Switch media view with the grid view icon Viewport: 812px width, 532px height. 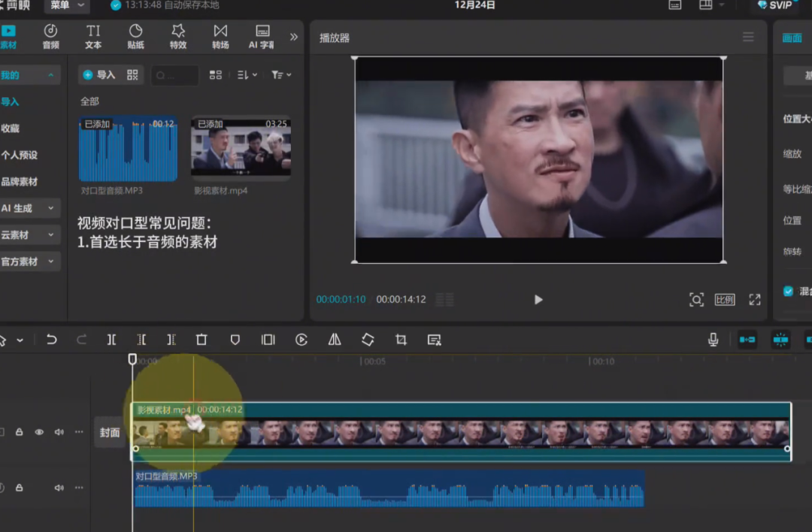[x=216, y=75]
